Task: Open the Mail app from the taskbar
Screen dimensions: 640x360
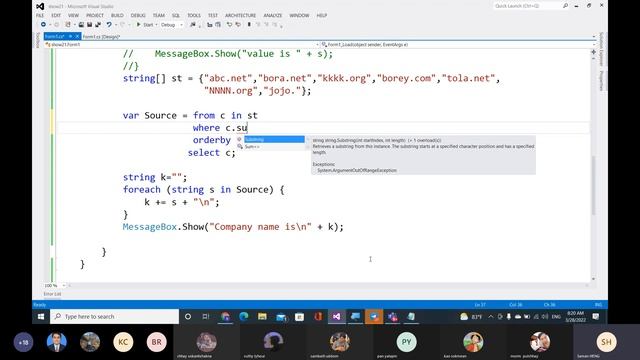Action: coord(281,317)
